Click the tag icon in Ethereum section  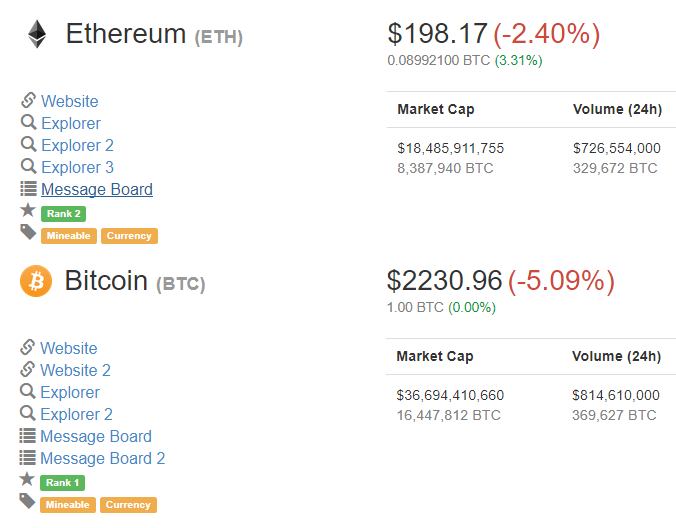click(x=28, y=232)
